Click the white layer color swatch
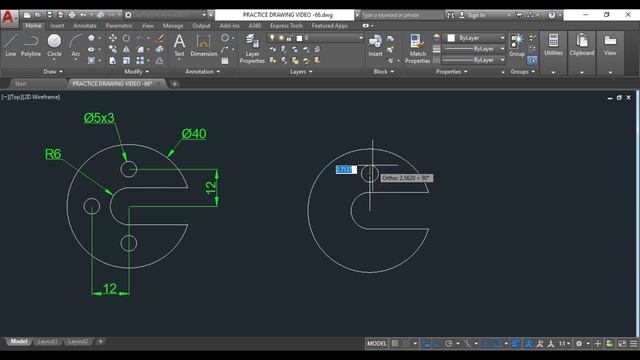This screenshot has width=640, height=360. coord(299,38)
